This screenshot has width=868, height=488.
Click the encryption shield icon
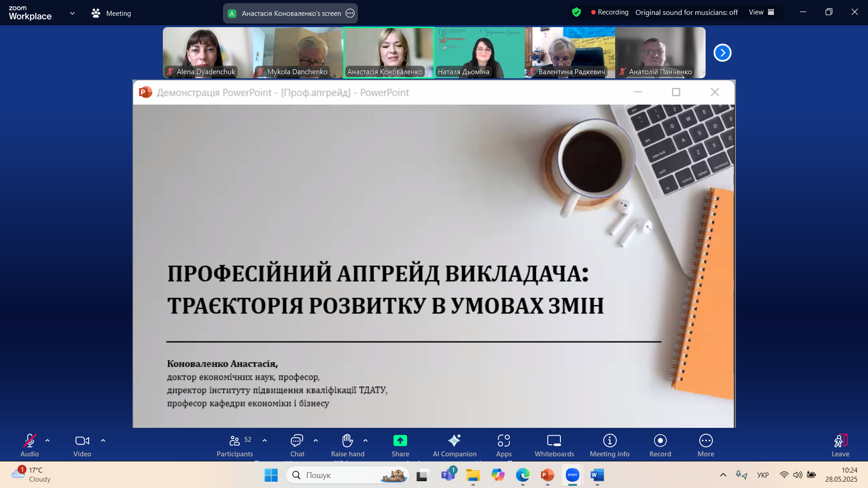pos(576,12)
